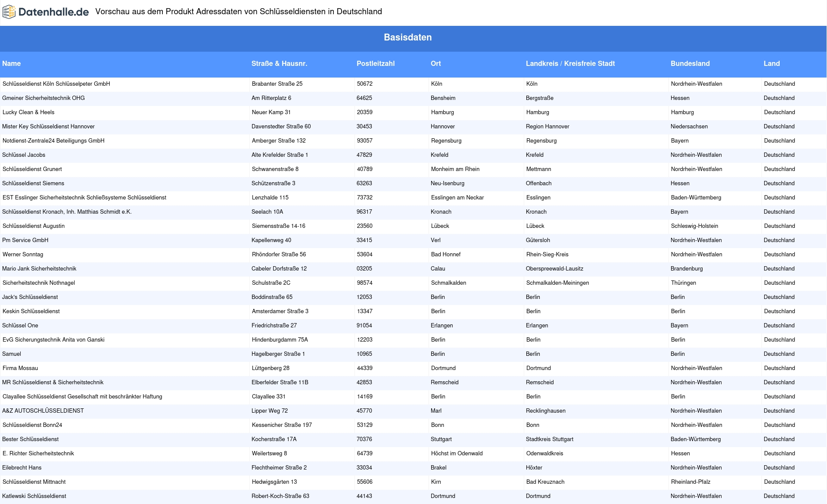Select the Schlüssel Jacobs name cell
This screenshot has height=504, width=827.
click(x=24, y=155)
